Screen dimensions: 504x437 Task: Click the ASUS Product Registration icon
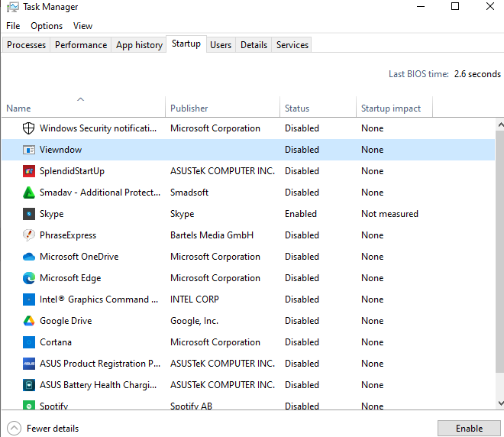(x=28, y=364)
